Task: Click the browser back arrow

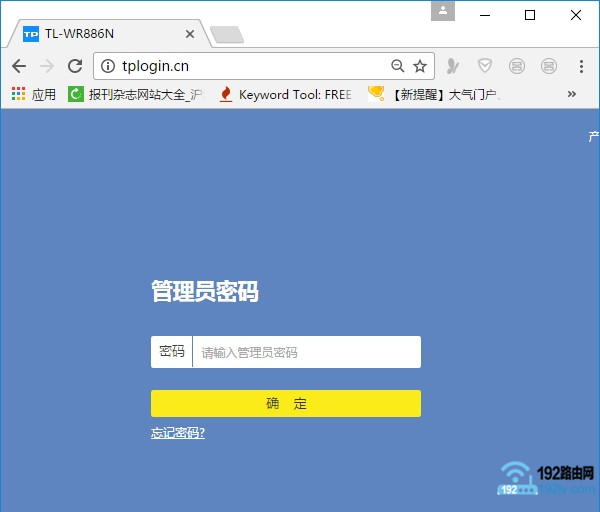Action: click(18, 66)
